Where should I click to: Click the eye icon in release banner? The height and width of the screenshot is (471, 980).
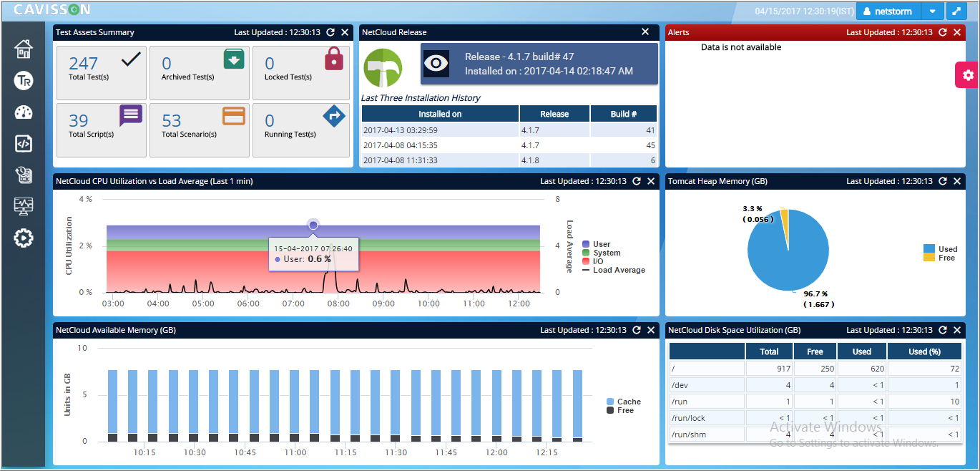(436, 64)
